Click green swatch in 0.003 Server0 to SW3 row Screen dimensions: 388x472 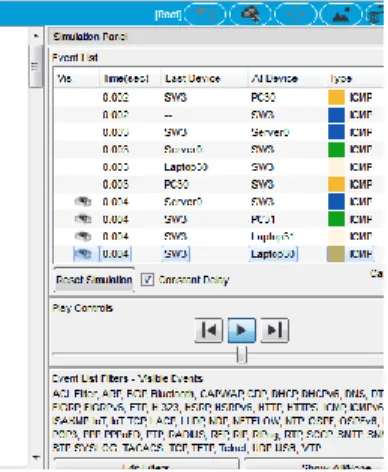(x=336, y=150)
